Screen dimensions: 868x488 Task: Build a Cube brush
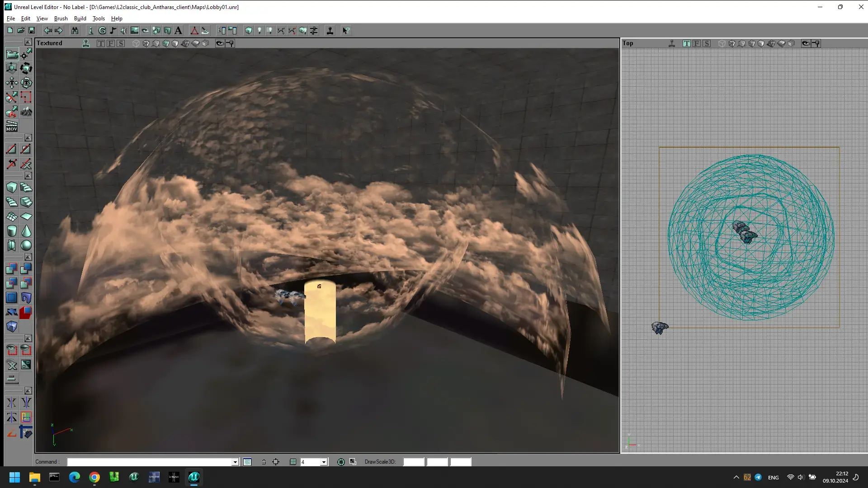pyautogui.click(x=12, y=188)
